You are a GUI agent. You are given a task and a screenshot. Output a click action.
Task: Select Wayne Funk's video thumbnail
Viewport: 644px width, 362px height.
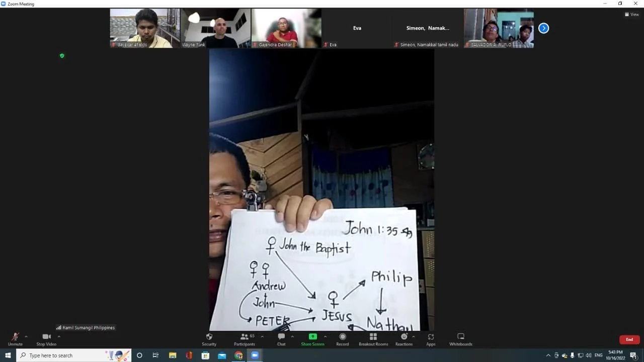pos(215,28)
